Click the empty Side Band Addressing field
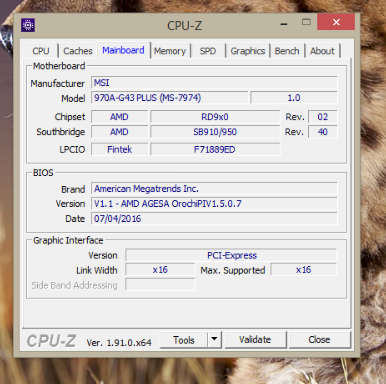 pyautogui.click(x=160, y=285)
